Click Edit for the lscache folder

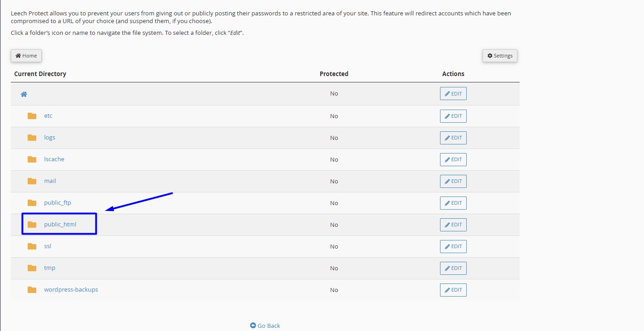[453, 159]
